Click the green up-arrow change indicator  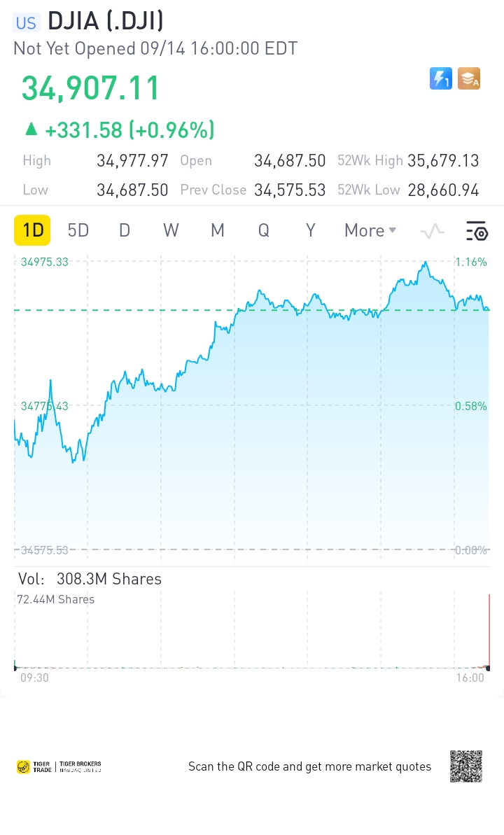coord(31,128)
